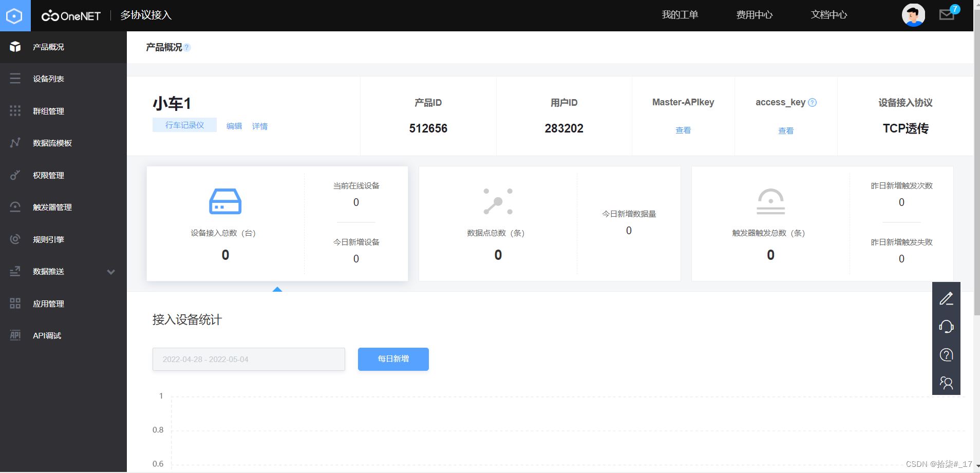
Task: Click the pencil feedback icon in floating panel
Action: pos(946,298)
